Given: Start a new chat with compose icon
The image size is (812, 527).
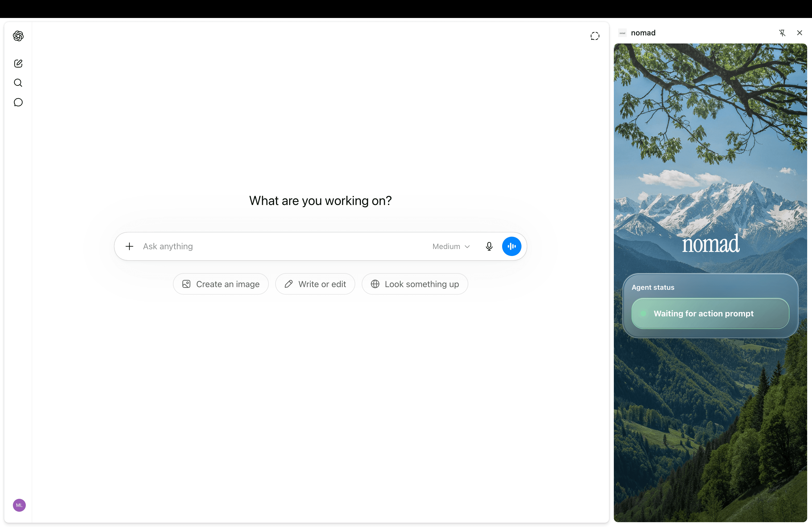Looking at the screenshot, I should coord(18,63).
